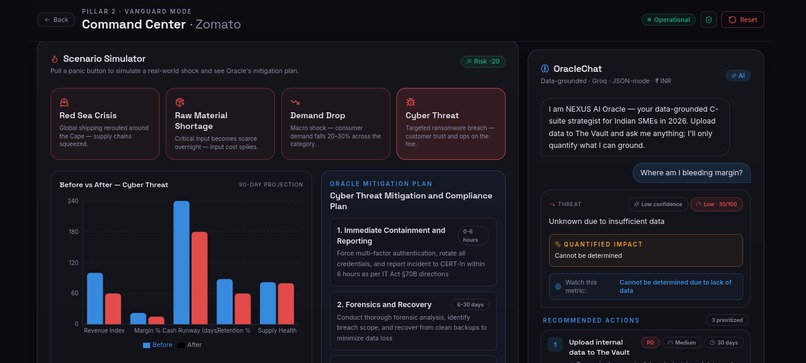Click the shield icon button in header

coord(708,20)
